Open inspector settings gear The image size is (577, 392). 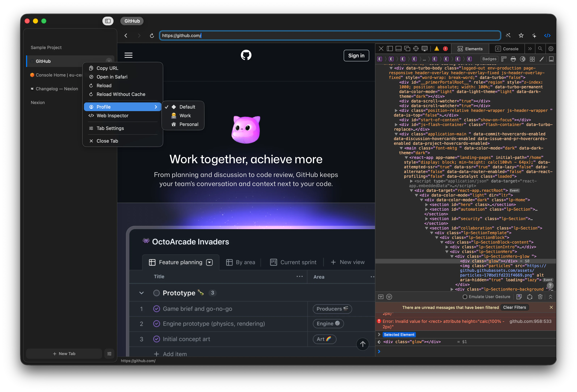[551, 49]
